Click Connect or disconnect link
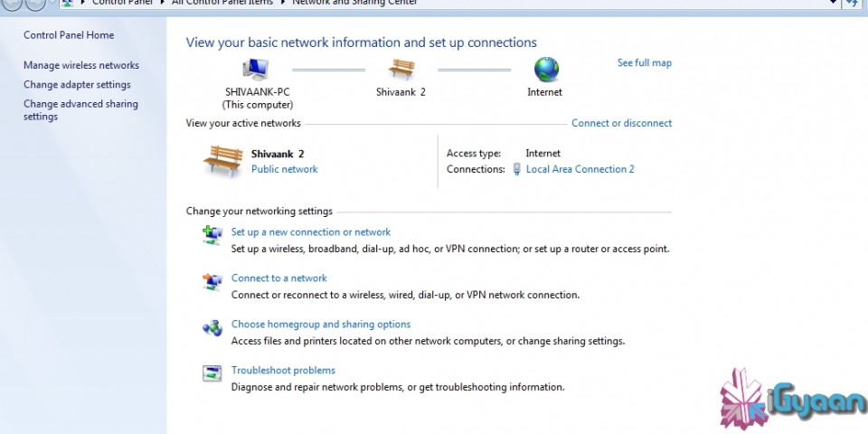This screenshot has width=868, height=434. [622, 123]
